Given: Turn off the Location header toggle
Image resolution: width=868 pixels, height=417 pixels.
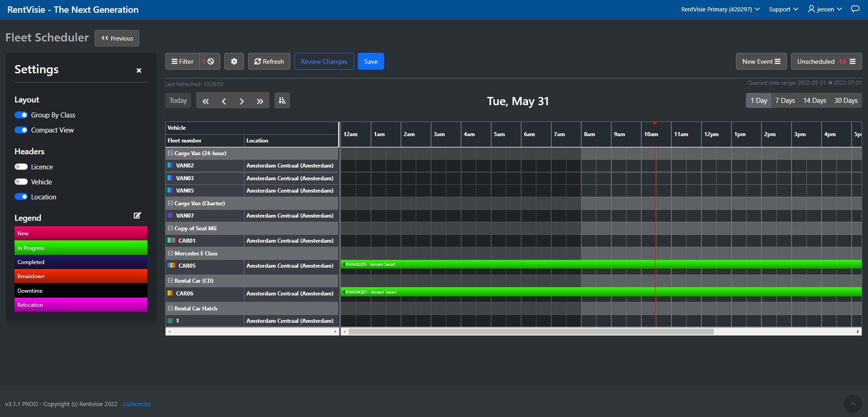Looking at the screenshot, I should click(21, 197).
